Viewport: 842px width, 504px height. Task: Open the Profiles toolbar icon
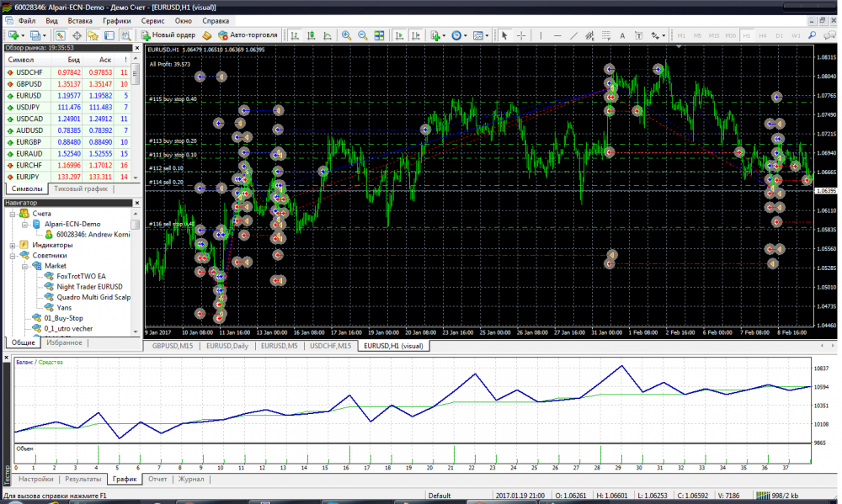35,35
